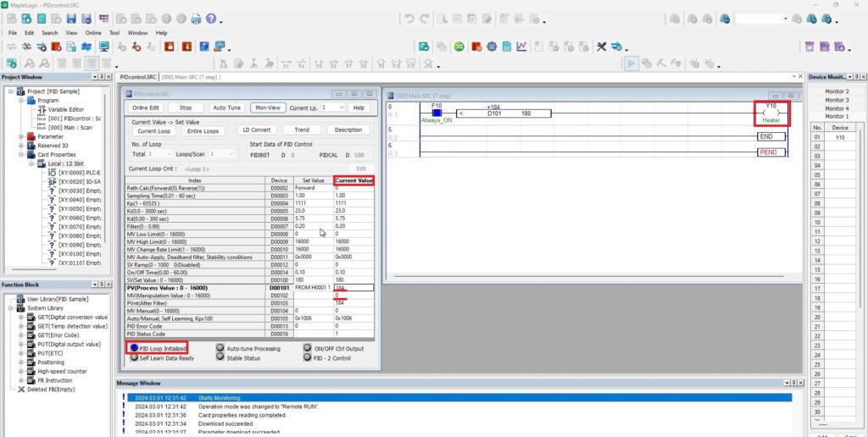The width and height of the screenshot is (868, 437).
Task: Click the red block download icon
Action: [56, 47]
